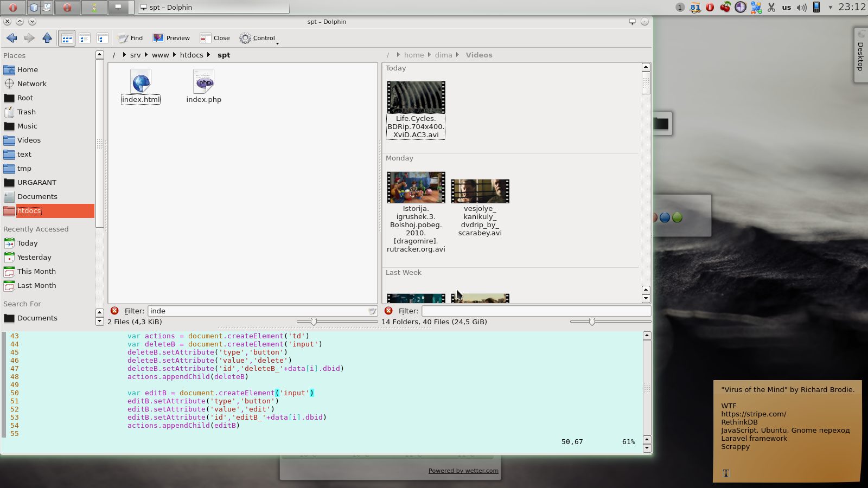Click the Back navigation arrow
Screen dimensions: 868x488
(x=11, y=38)
